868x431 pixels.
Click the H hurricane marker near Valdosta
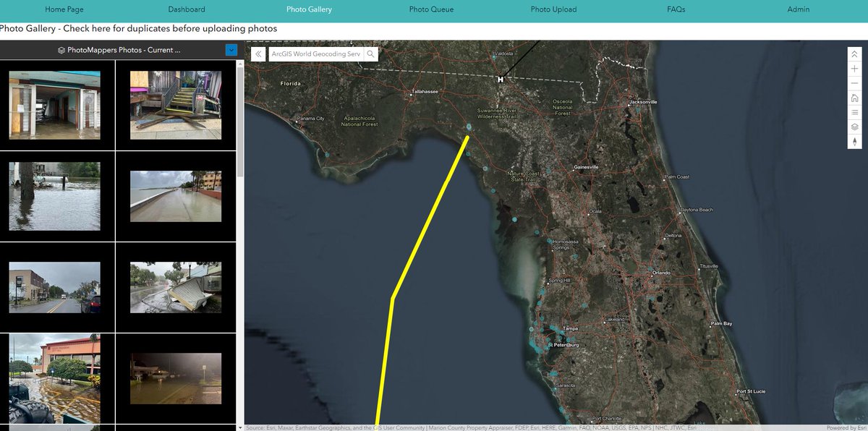click(x=500, y=79)
